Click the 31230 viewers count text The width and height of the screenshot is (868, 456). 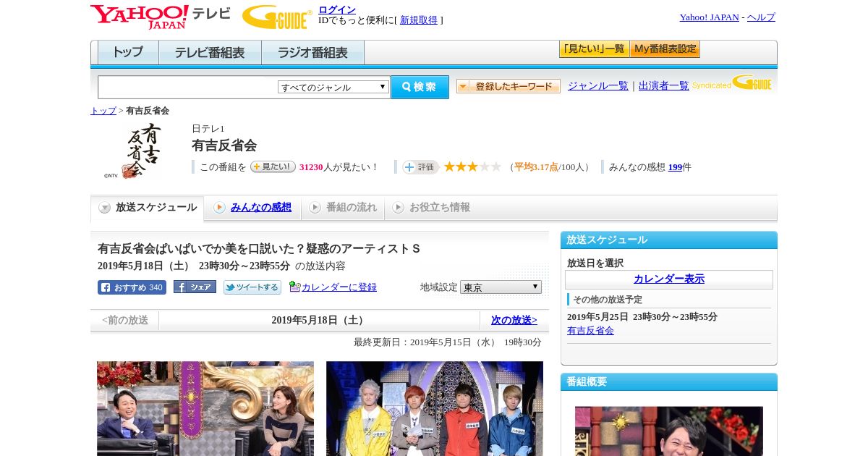(x=311, y=167)
